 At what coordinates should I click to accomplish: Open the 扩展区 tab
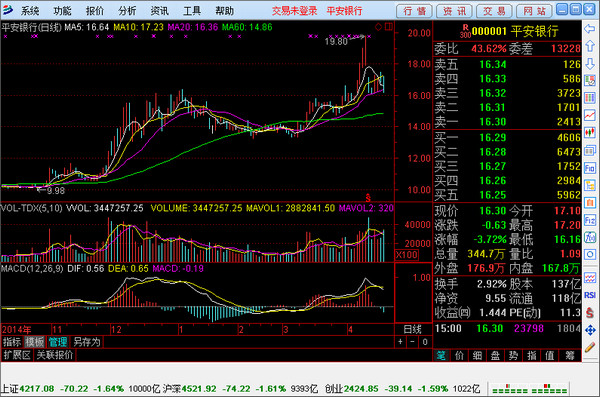17,355
